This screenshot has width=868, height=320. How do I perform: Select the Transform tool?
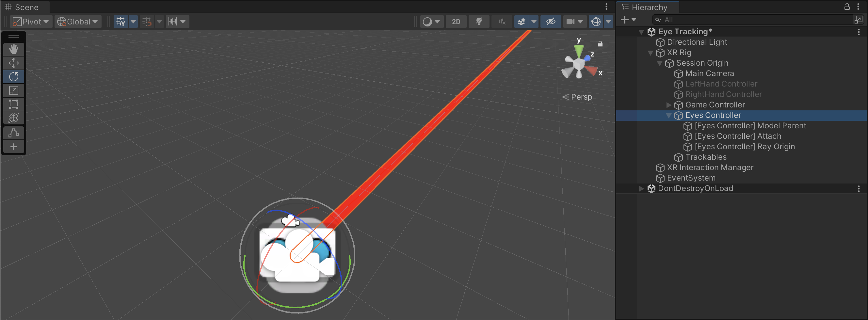[13, 118]
